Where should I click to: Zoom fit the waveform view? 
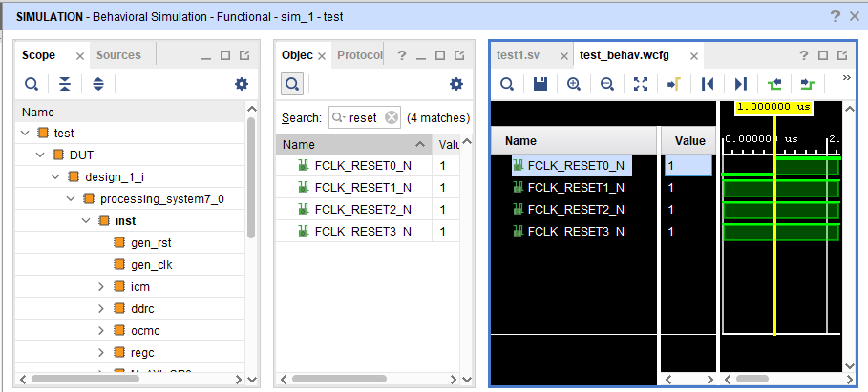(x=641, y=84)
